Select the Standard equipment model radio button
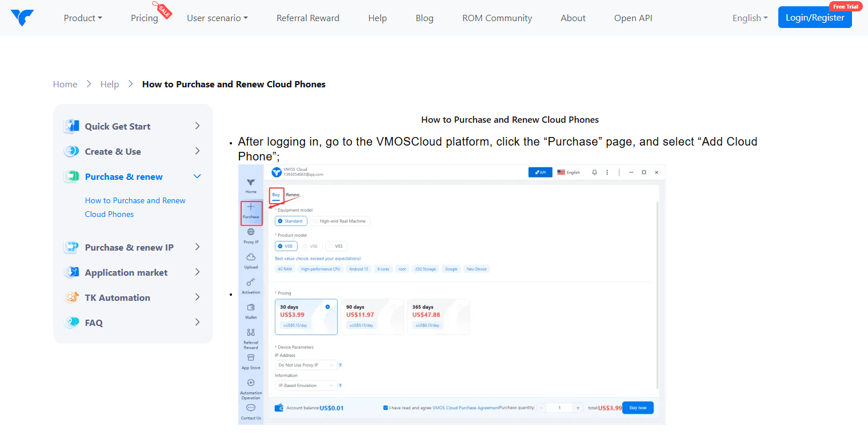Image resolution: width=868 pixels, height=435 pixels. click(x=280, y=221)
